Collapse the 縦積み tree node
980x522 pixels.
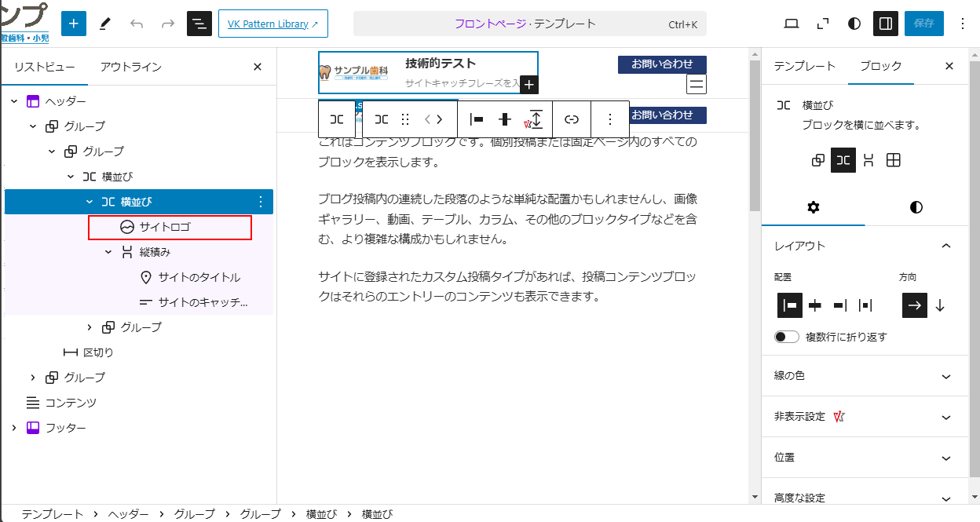pos(108,252)
